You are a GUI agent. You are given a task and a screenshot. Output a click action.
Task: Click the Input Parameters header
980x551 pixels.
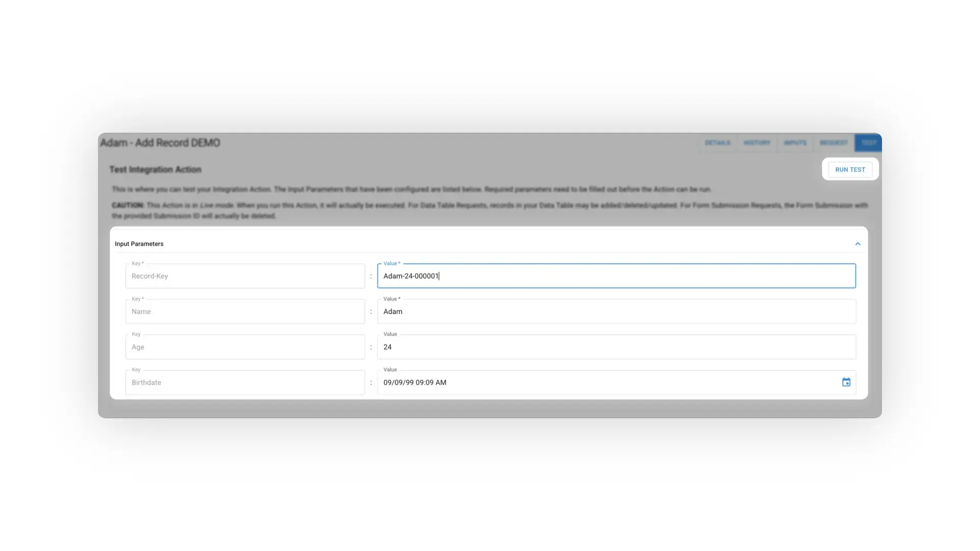coord(139,243)
